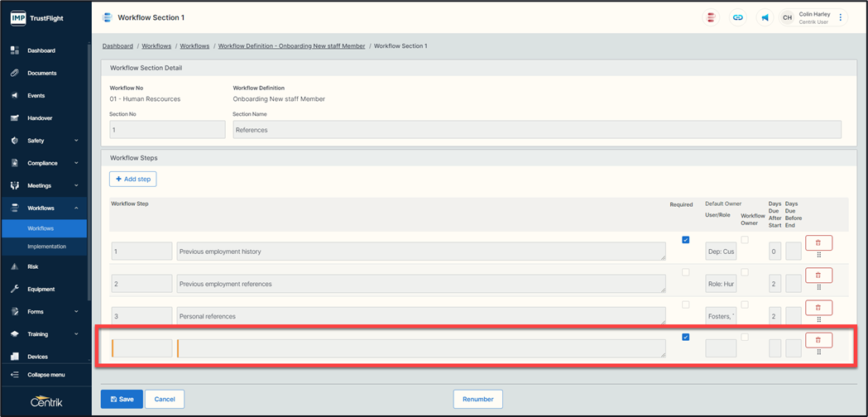Click the announcements megaphone icon in header
868x417 pixels.
click(765, 17)
